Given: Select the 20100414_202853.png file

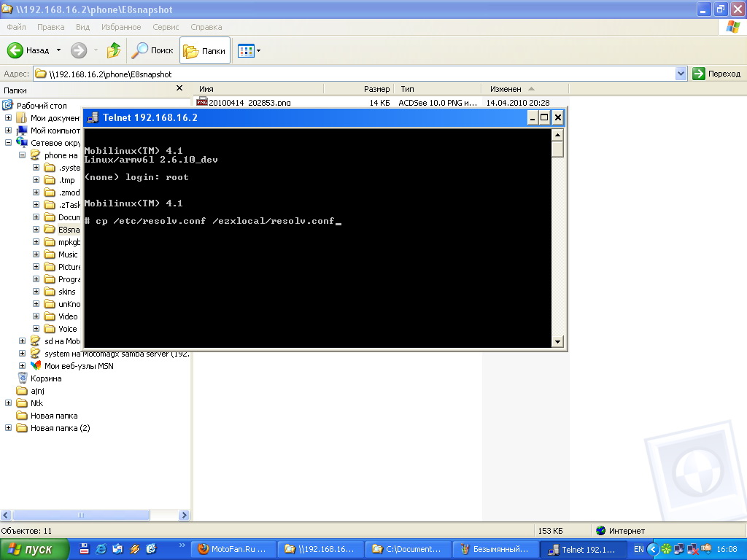Looking at the screenshot, I should (x=249, y=102).
